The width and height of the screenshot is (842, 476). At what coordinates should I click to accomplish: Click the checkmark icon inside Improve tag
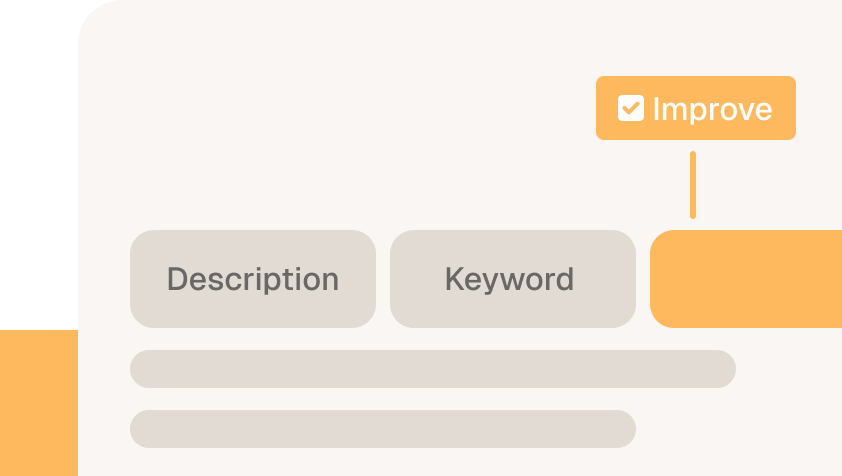(x=630, y=108)
